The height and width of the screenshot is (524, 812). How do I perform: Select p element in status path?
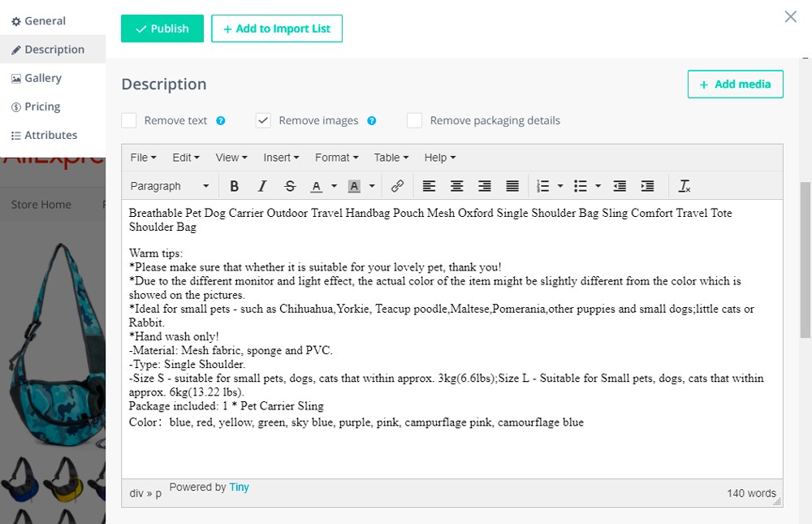(158, 494)
